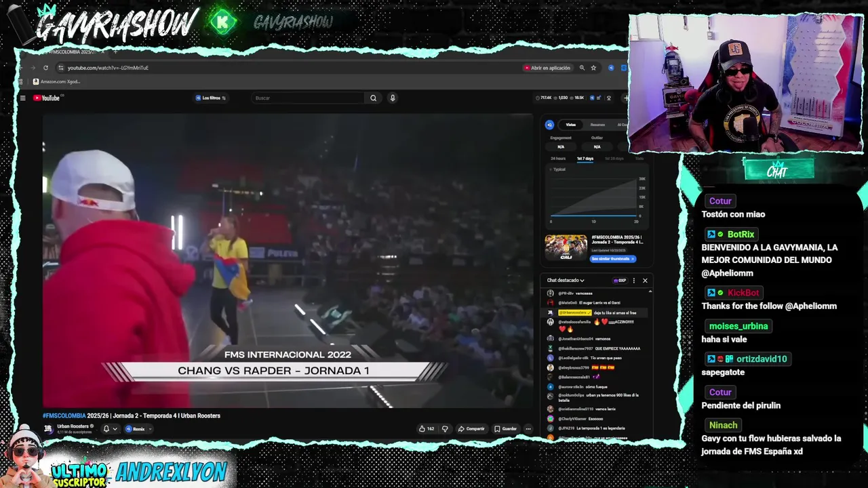Open the Amazon.com bookmark
The image size is (868, 488).
56,81
